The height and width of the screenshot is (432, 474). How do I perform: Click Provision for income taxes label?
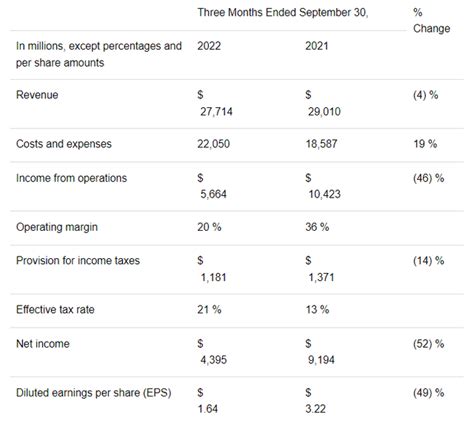click(78, 261)
